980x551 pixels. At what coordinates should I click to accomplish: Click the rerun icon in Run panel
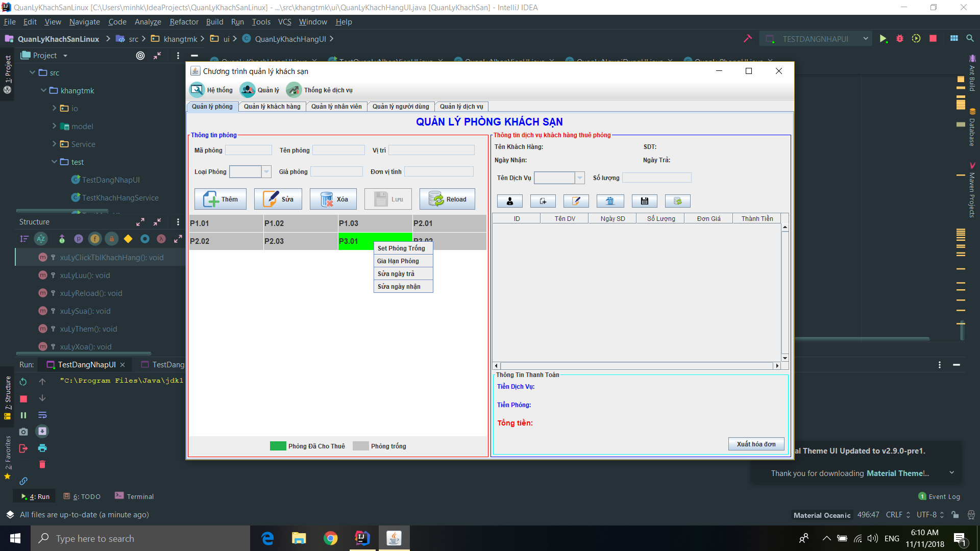pos(23,382)
